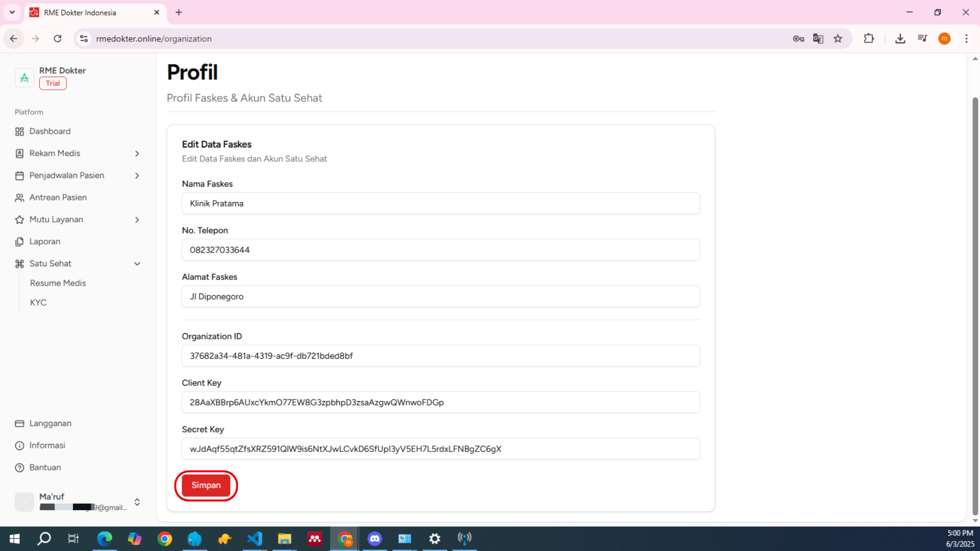
Task: Open the Chrome translate page icon
Action: click(x=818, y=39)
